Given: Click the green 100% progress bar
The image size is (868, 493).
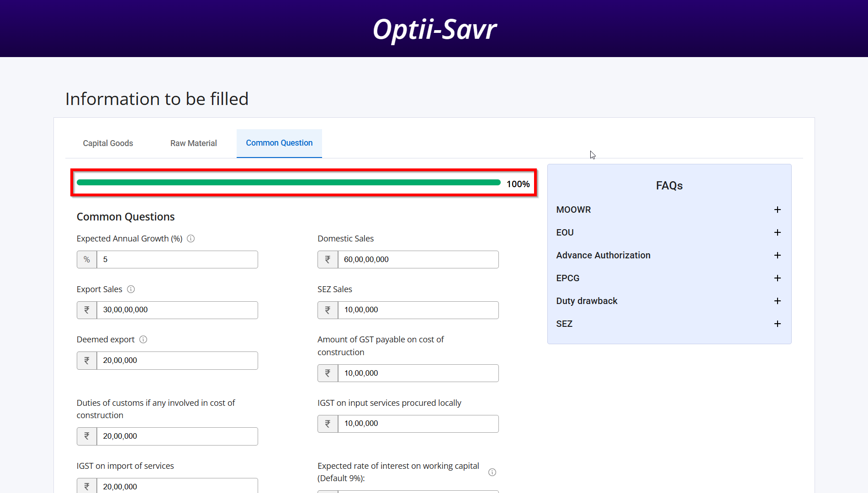Looking at the screenshot, I should [x=288, y=183].
